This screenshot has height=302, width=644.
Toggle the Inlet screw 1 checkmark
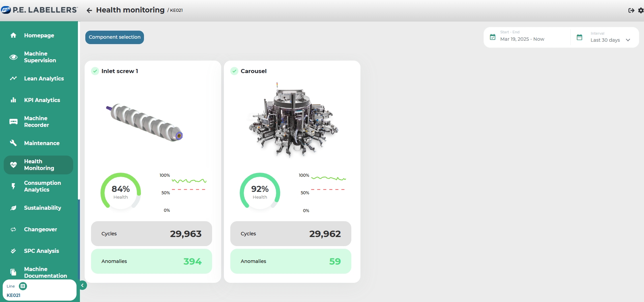coord(95,71)
